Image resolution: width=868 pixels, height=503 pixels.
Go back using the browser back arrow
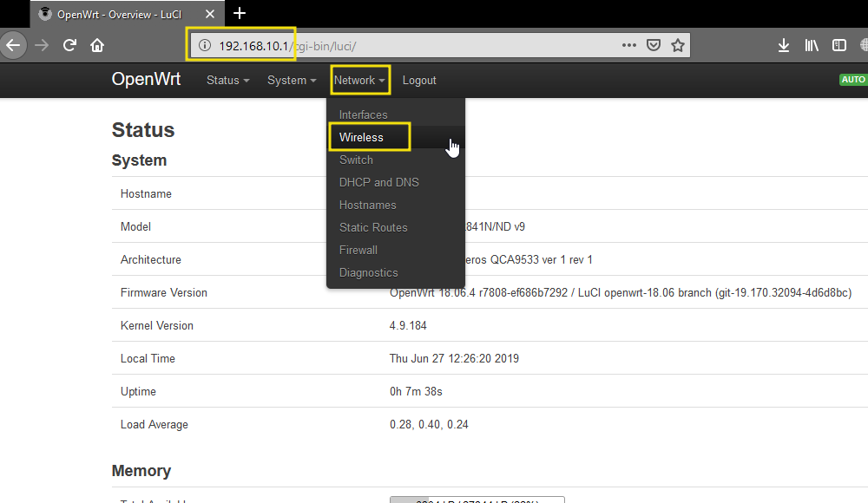click(x=13, y=45)
